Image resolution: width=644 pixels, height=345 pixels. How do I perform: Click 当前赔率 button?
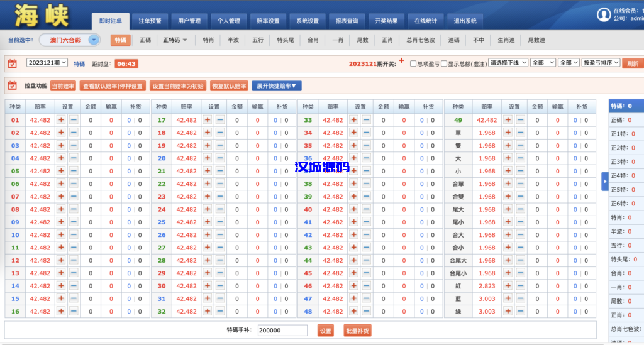[x=64, y=85]
